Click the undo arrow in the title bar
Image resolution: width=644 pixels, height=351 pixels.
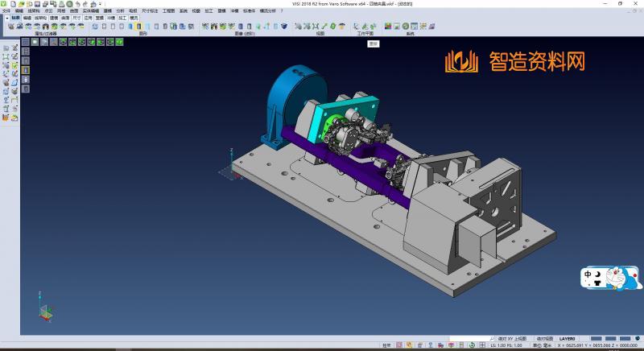[x=77, y=3]
